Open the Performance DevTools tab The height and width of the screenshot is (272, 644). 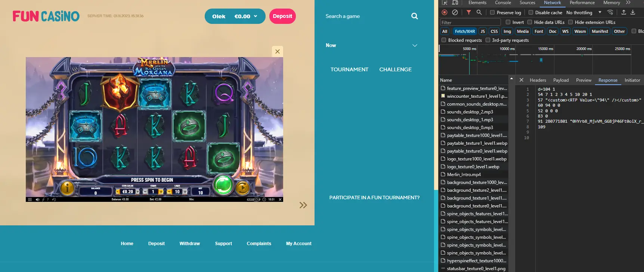coord(582,3)
